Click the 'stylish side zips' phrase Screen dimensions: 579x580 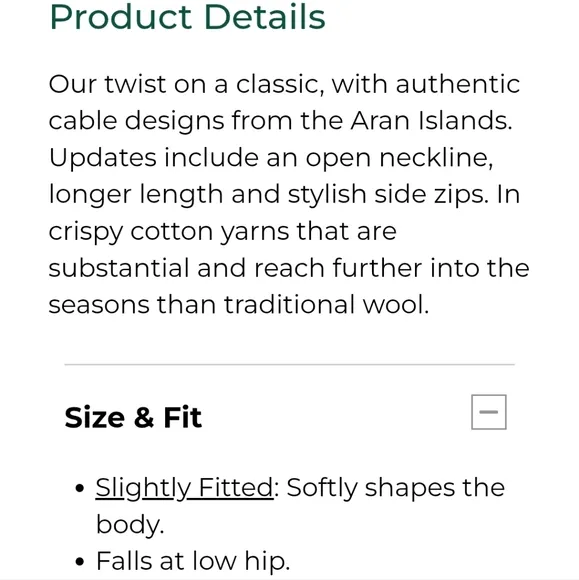click(388, 195)
